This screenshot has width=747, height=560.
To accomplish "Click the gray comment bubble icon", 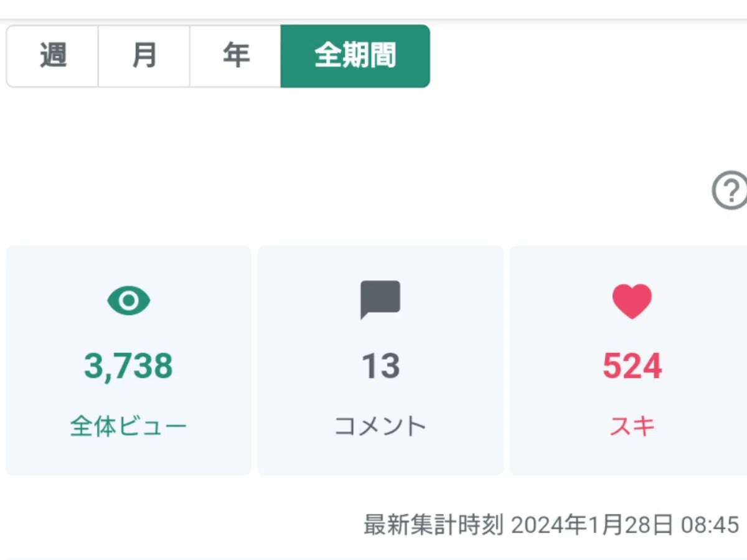I will (x=380, y=300).
